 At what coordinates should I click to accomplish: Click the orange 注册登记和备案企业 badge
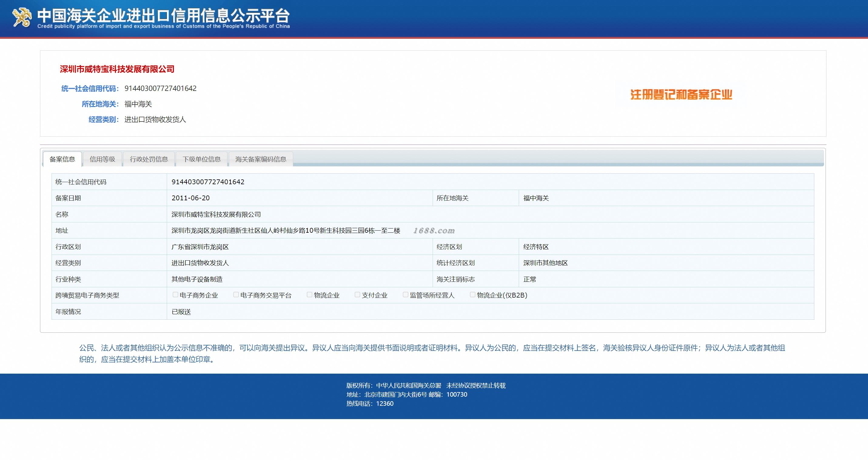[681, 95]
